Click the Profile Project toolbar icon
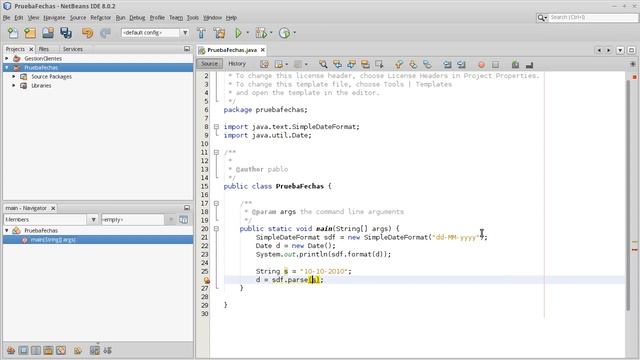This screenshot has width=640, height=360. click(284, 33)
